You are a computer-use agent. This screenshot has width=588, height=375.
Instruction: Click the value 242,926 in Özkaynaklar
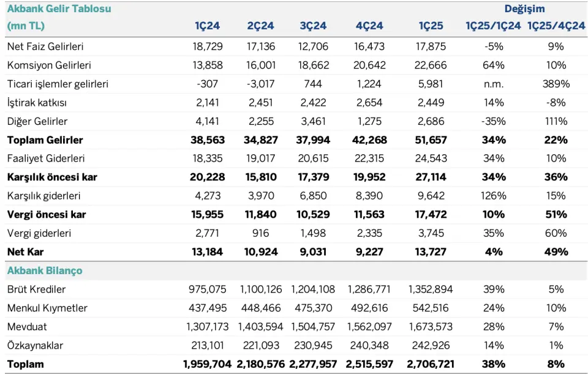click(431, 346)
